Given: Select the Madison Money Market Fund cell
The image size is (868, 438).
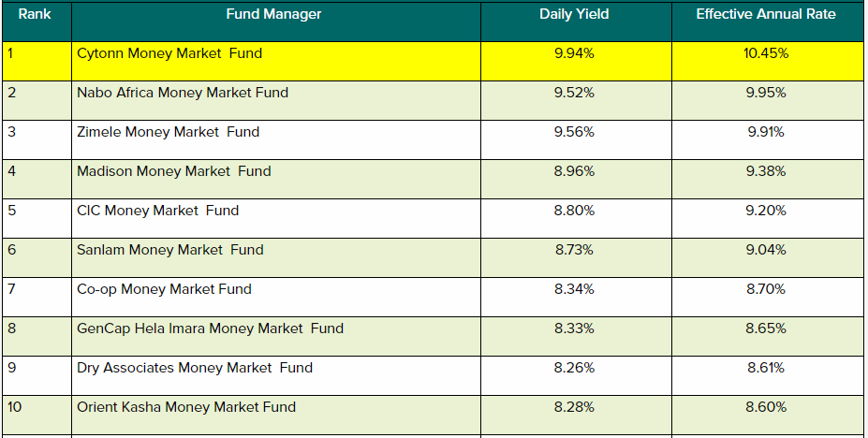Looking at the screenshot, I should click(x=174, y=171).
